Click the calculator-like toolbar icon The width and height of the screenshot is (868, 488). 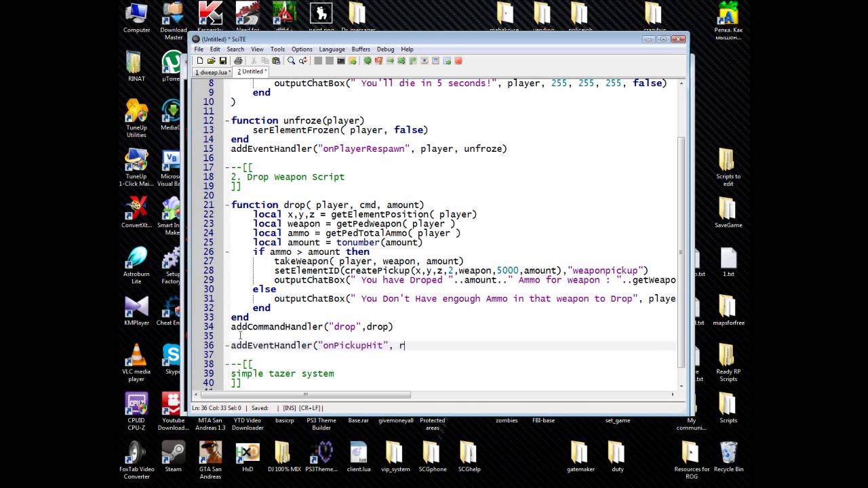435,60
